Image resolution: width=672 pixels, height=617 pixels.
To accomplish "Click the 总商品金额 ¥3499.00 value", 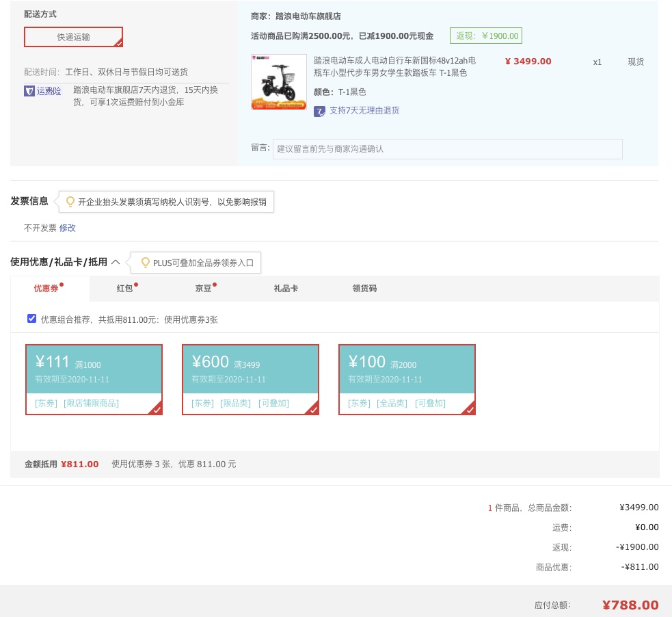I will 639,508.
